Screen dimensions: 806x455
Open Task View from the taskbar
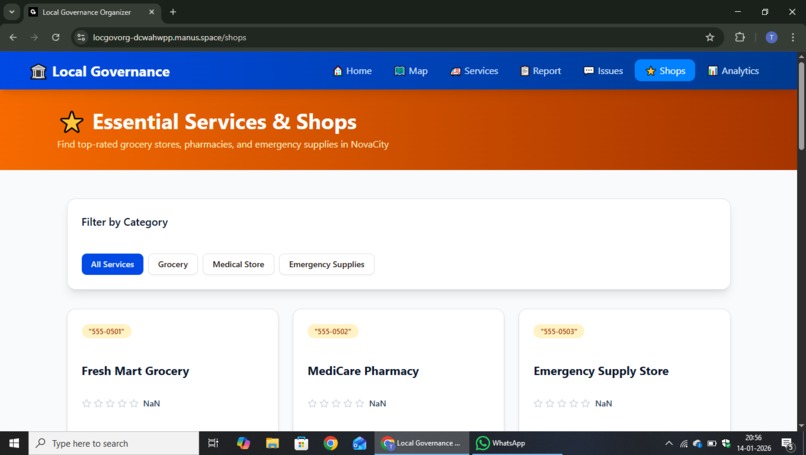pyautogui.click(x=213, y=443)
